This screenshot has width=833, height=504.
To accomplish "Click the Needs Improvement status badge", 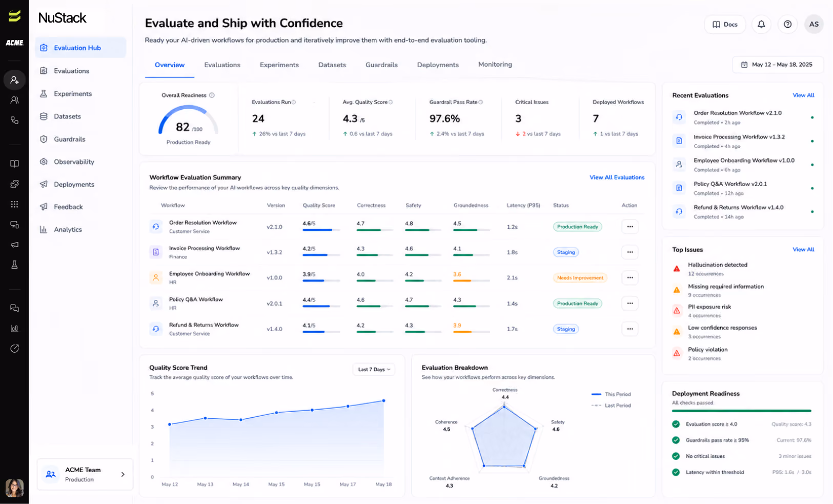I will click(x=580, y=278).
